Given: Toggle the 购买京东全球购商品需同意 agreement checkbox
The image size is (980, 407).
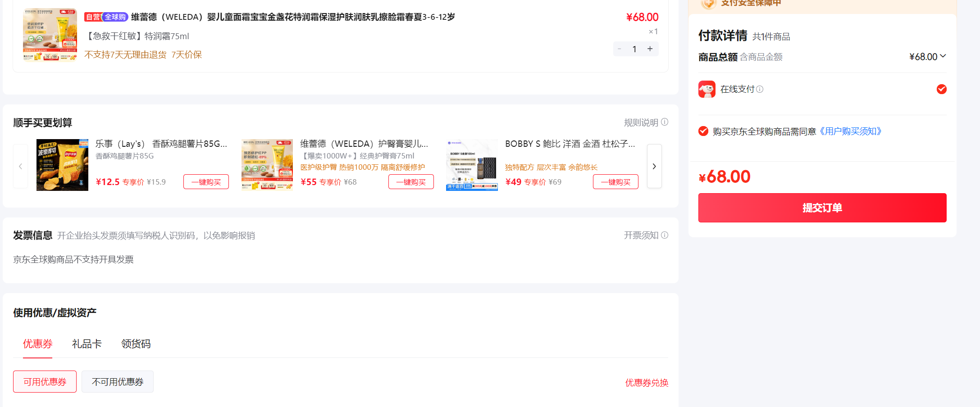Looking at the screenshot, I should (x=703, y=131).
